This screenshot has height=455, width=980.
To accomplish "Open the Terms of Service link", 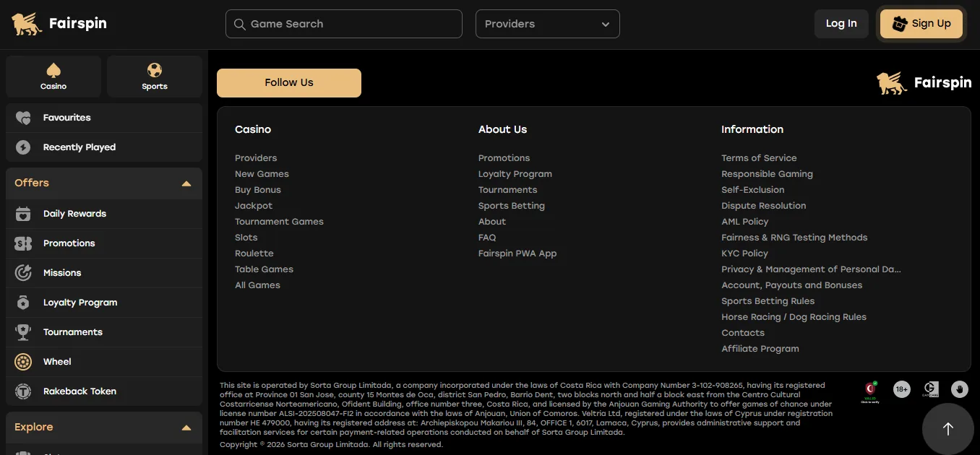I will point(759,158).
